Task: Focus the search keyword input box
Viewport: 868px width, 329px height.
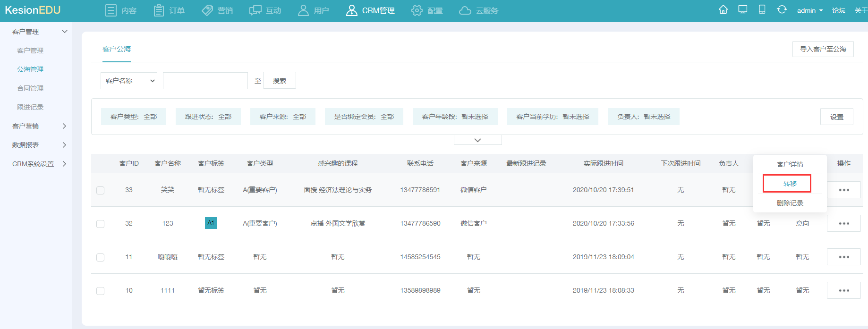Action: point(205,81)
